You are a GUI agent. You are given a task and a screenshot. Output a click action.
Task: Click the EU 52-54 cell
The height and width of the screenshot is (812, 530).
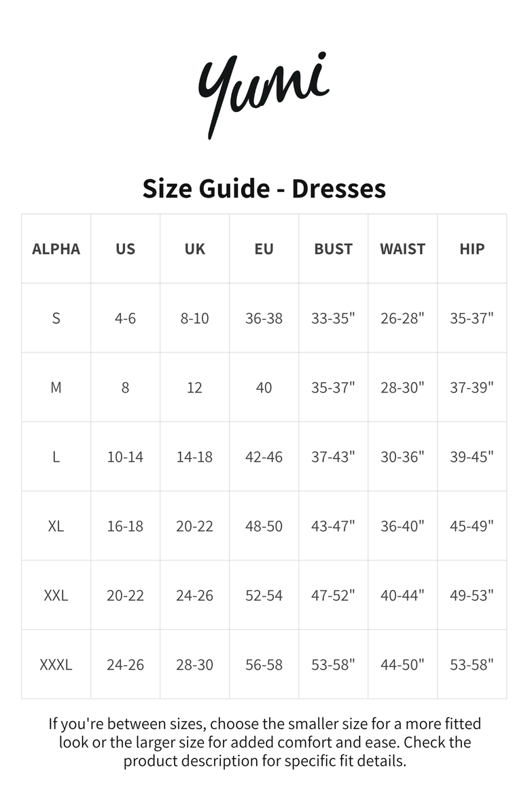point(264,595)
